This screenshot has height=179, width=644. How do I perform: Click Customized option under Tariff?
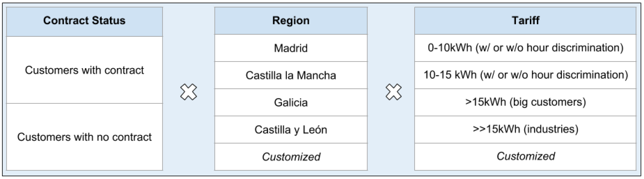pyautogui.click(x=525, y=157)
